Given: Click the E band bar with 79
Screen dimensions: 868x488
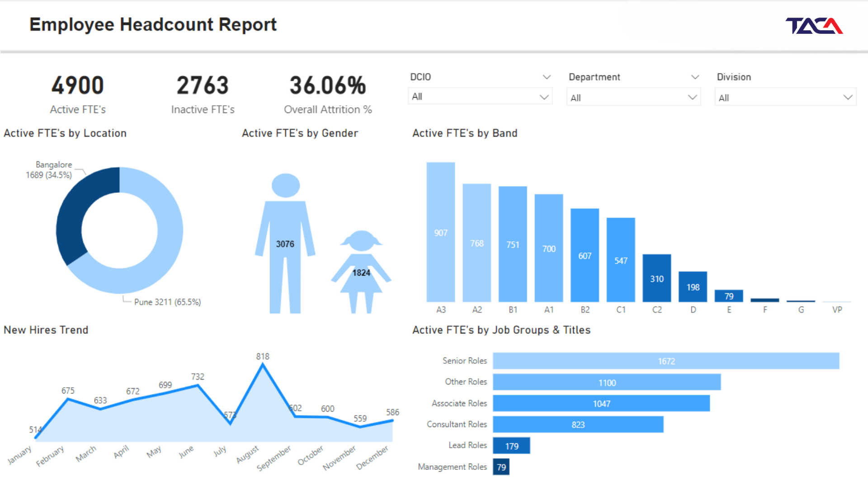Looking at the screenshot, I should [729, 296].
